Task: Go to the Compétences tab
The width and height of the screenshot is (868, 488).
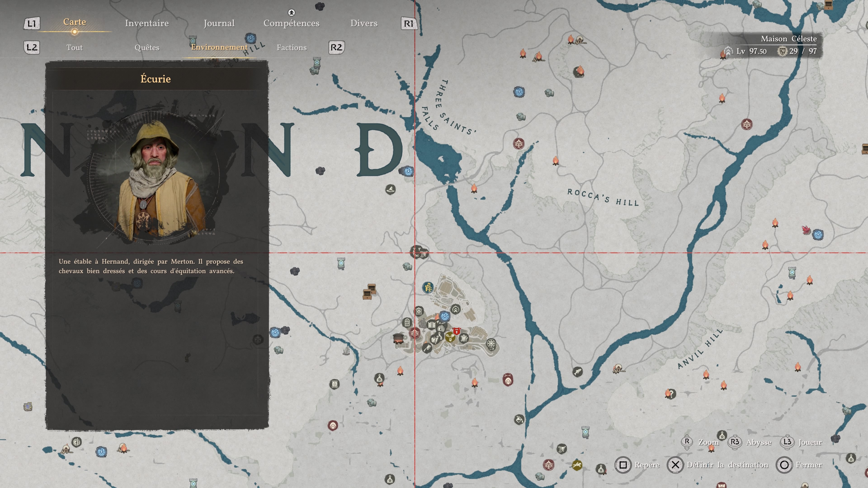Action: click(291, 23)
